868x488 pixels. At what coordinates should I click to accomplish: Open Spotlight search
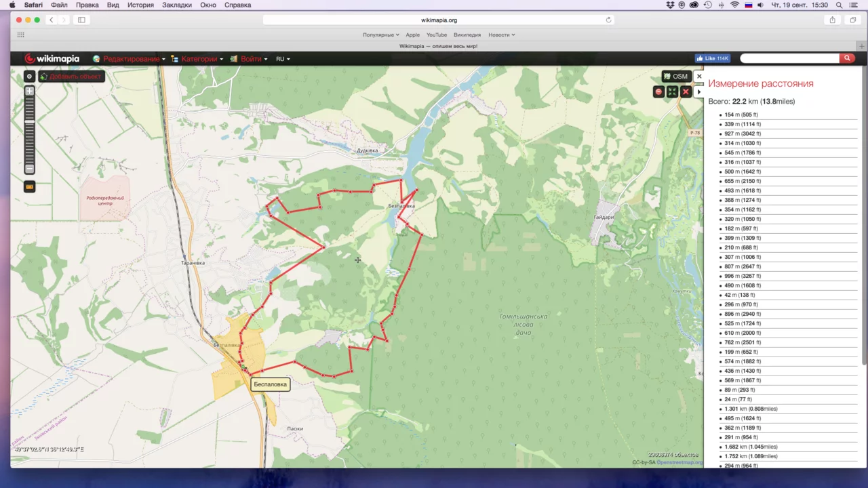(x=839, y=5)
